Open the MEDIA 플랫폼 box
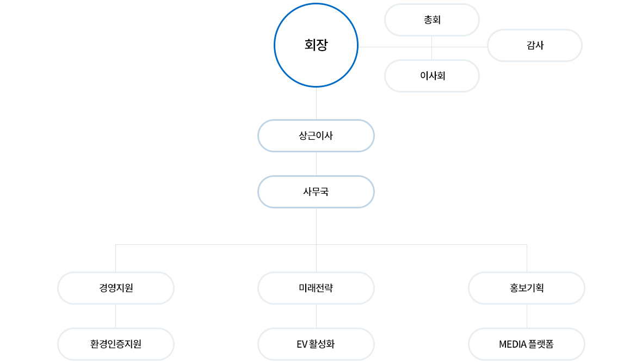 tap(527, 344)
